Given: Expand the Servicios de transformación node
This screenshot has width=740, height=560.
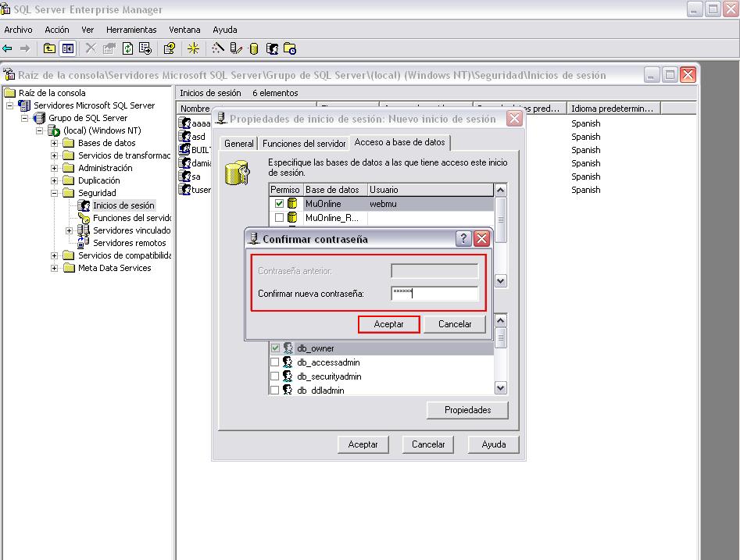Looking at the screenshot, I should 54,155.
